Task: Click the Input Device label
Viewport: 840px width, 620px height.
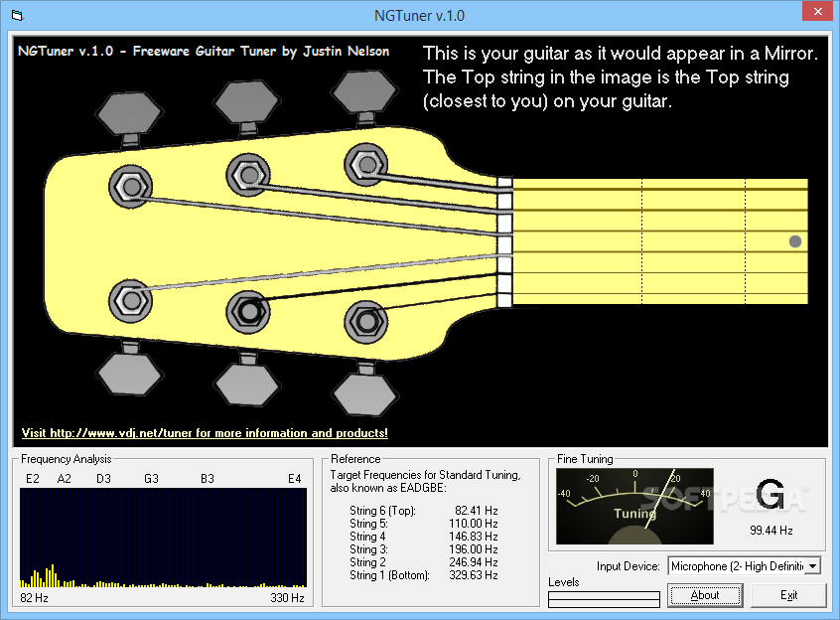Action: click(628, 566)
